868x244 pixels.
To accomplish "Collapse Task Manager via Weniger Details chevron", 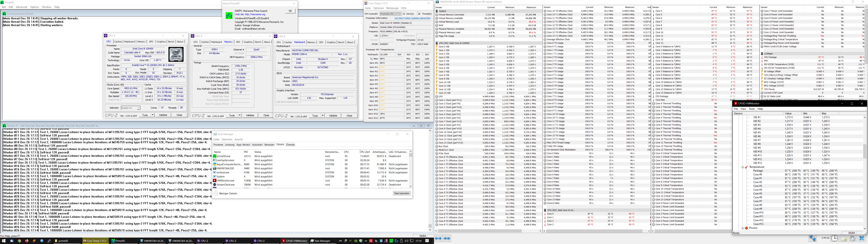I will (216, 194).
